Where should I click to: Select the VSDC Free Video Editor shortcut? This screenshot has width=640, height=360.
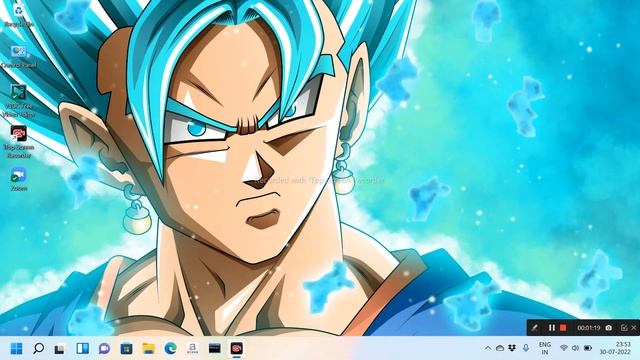click(18, 101)
